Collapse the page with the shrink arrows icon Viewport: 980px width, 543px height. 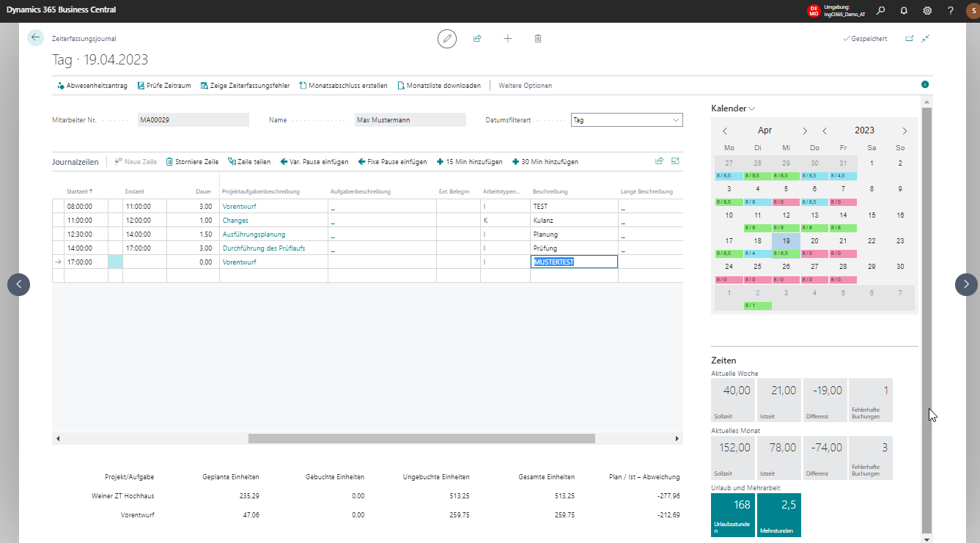pos(926,39)
